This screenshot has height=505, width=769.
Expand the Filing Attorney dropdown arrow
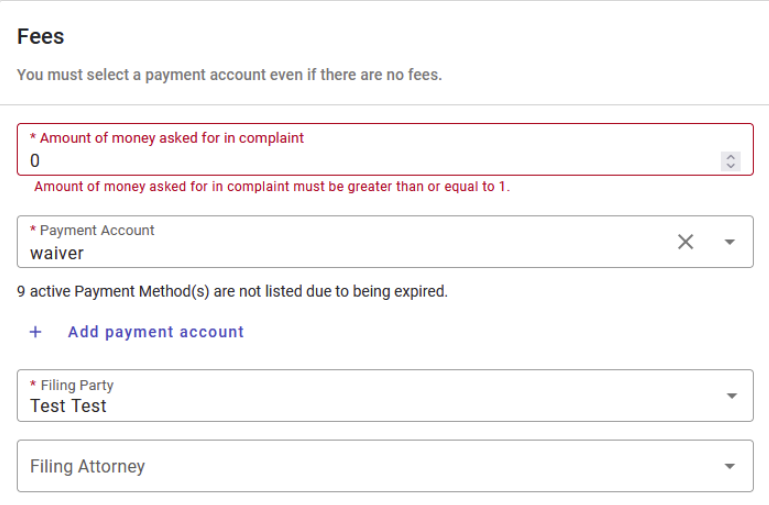click(730, 466)
